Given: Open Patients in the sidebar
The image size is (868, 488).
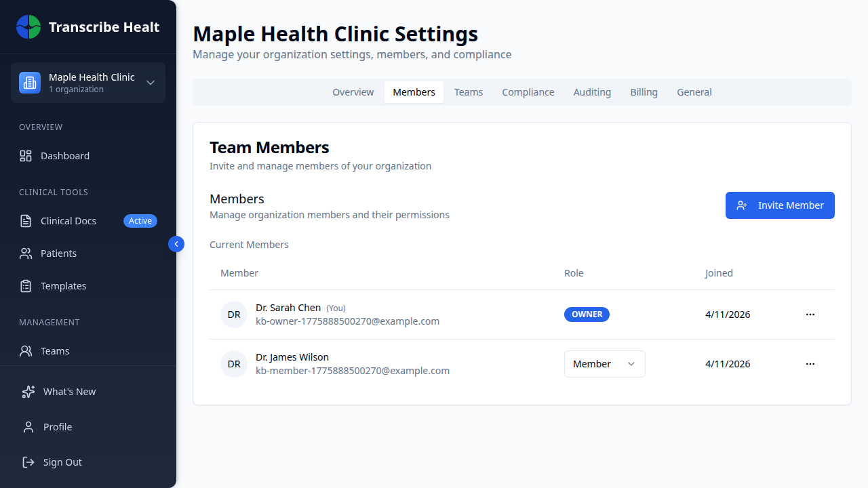Looking at the screenshot, I should click(58, 253).
